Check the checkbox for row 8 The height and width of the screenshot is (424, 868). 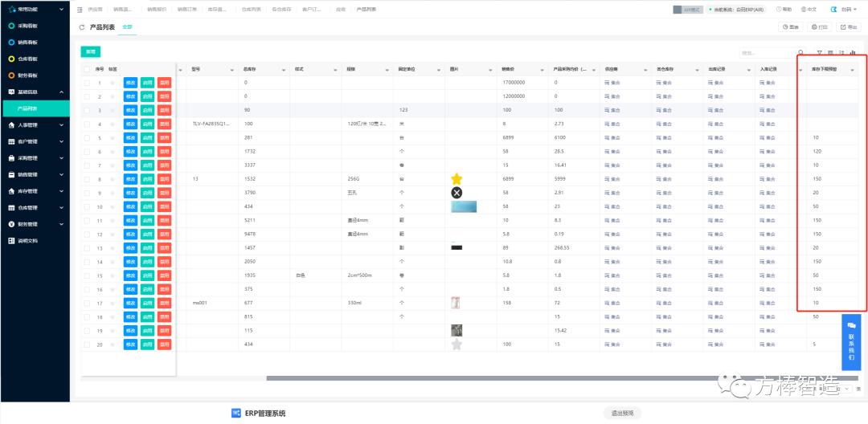(87, 179)
